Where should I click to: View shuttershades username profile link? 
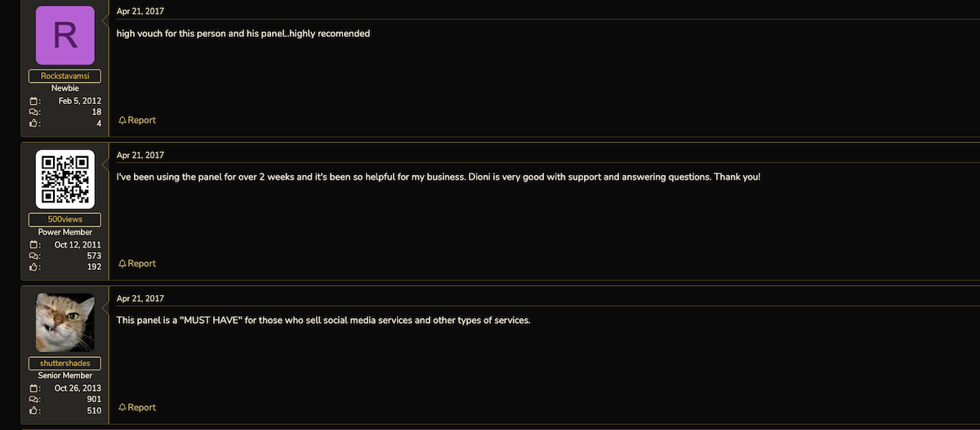coord(65,363)
